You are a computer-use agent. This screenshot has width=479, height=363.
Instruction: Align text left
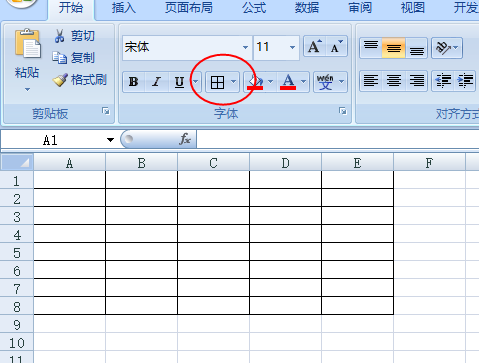[371, 81]
